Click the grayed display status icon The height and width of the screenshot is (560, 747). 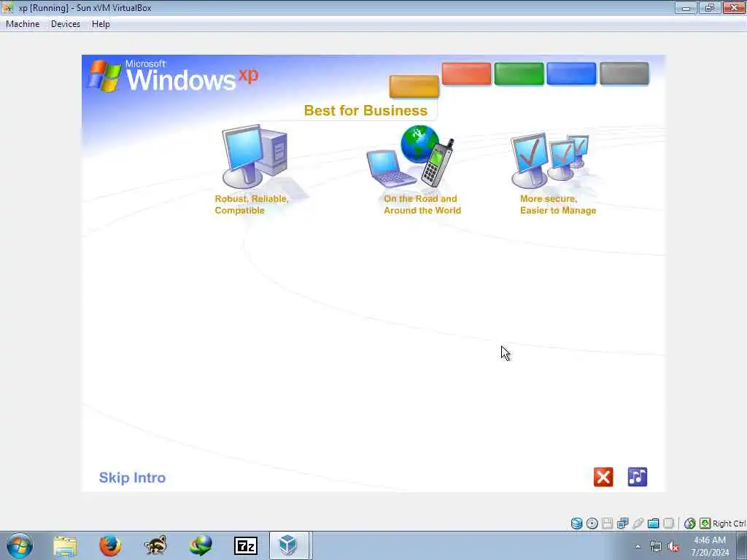pyautogui.click(x=668, y=524)
